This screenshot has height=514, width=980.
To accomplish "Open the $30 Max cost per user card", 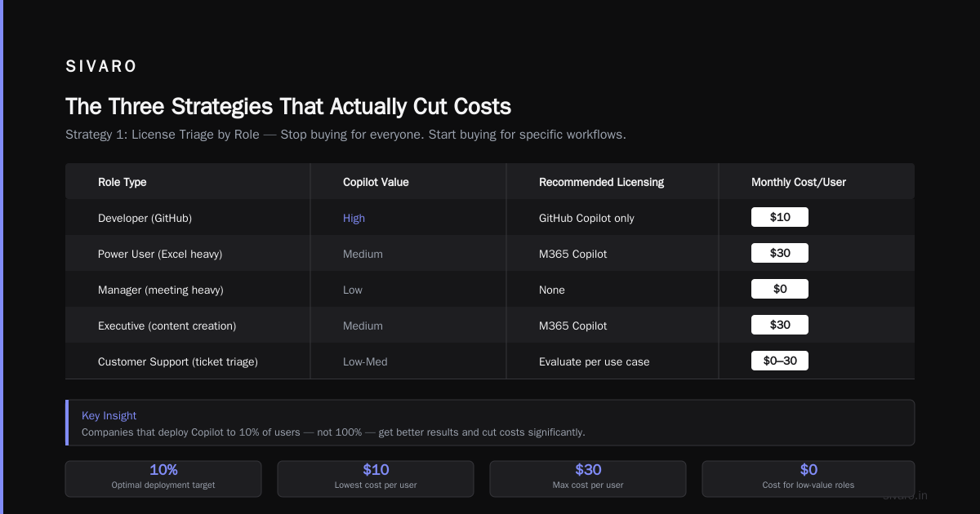I will click(x=588, y=479).
